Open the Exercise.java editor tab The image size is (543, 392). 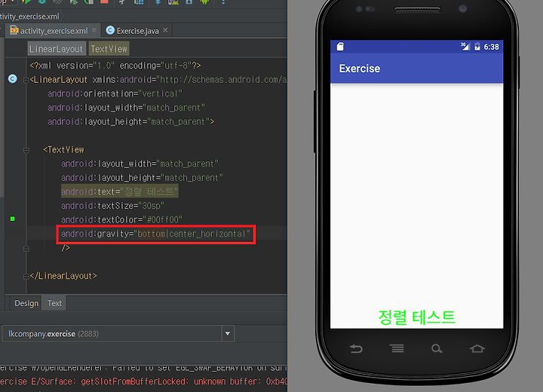[x=137, y=31]
